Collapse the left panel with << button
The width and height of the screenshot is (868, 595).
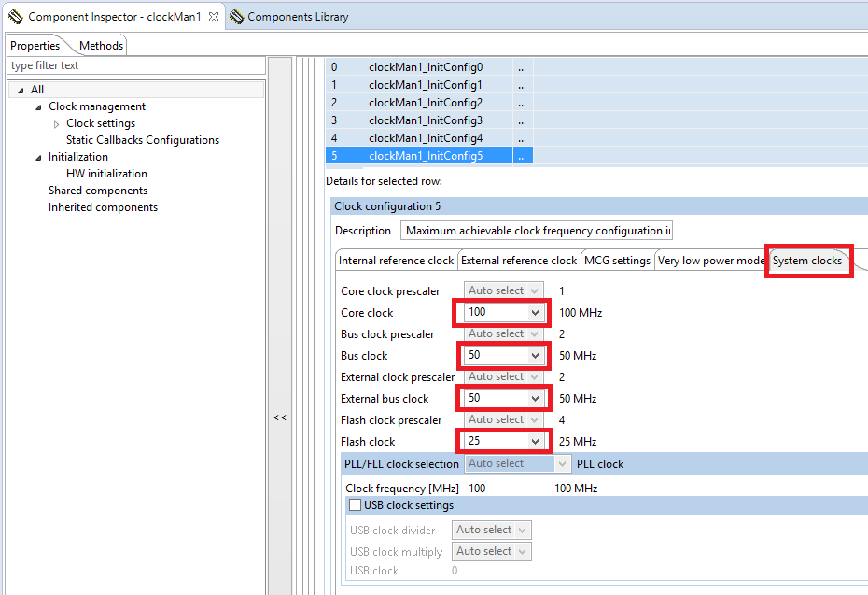[279, 418]
